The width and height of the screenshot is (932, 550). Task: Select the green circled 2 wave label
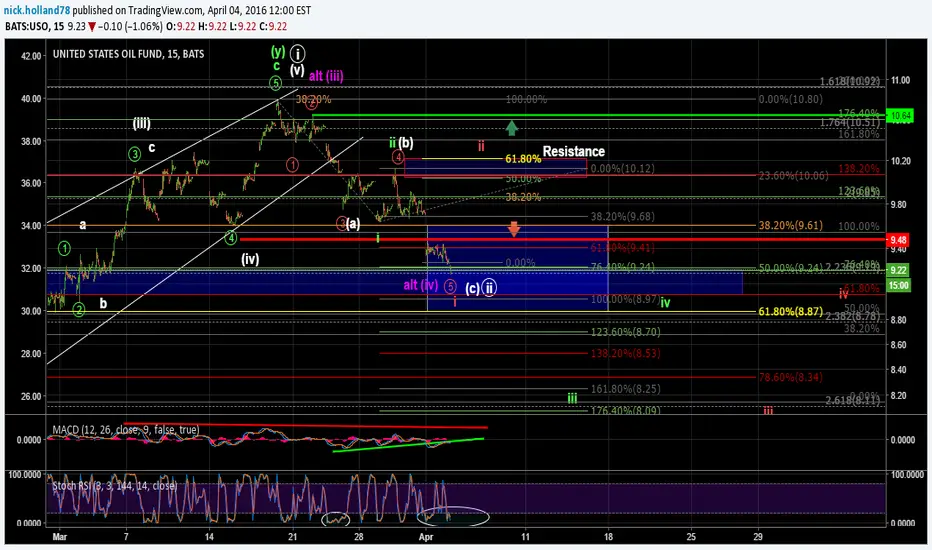pos(79,309)
